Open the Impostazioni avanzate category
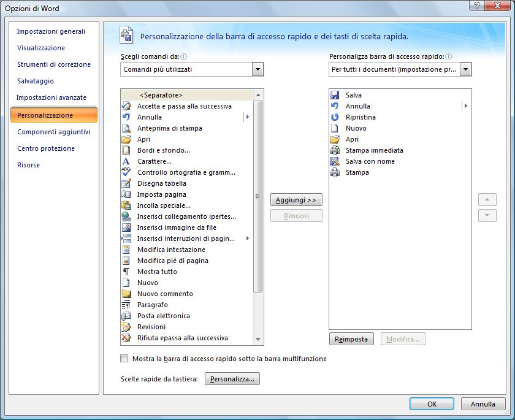Viewport: 515px width, 420px height. point(51,97)
